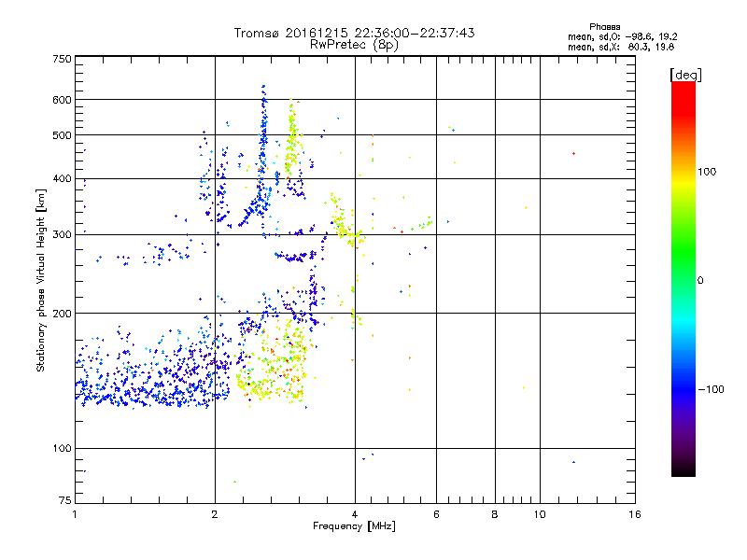This screenshot has width=747, height=560.
Task: Click the y-axis label '500'
Action: 62,135
